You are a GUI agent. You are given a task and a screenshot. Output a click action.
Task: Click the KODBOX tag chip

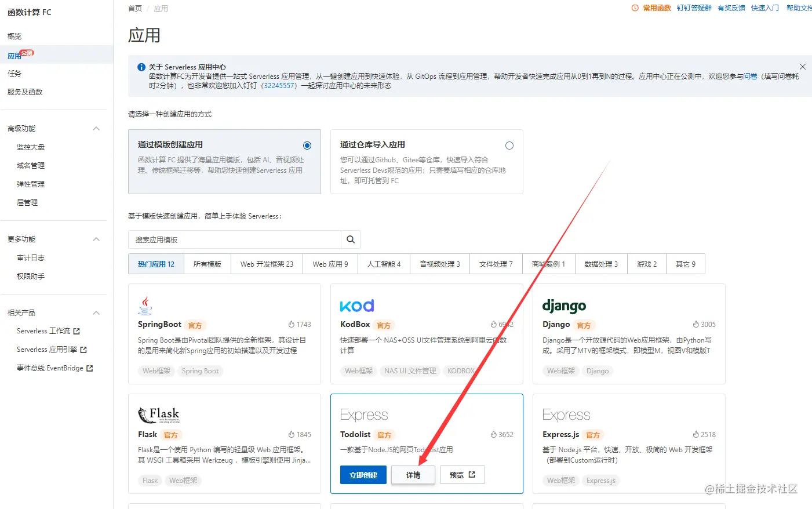pos(461,371)
